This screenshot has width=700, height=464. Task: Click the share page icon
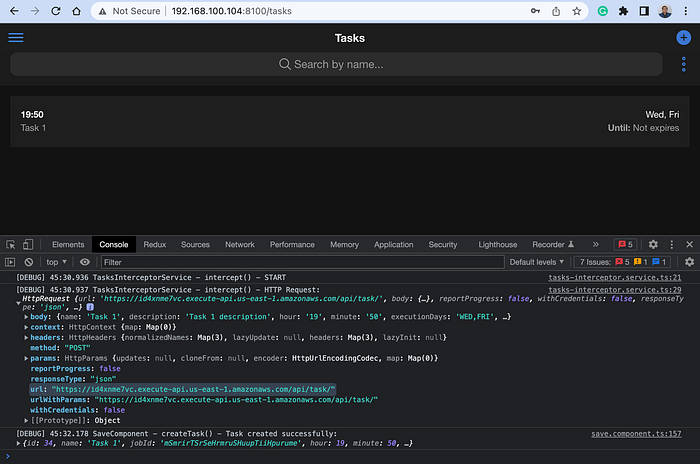tap(556, 11)
